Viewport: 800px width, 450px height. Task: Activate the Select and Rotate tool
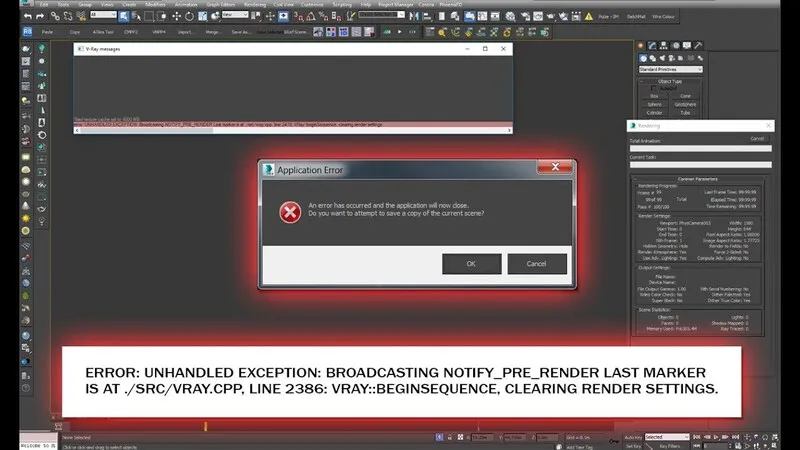pyautogui.click(x=189, y=16)
